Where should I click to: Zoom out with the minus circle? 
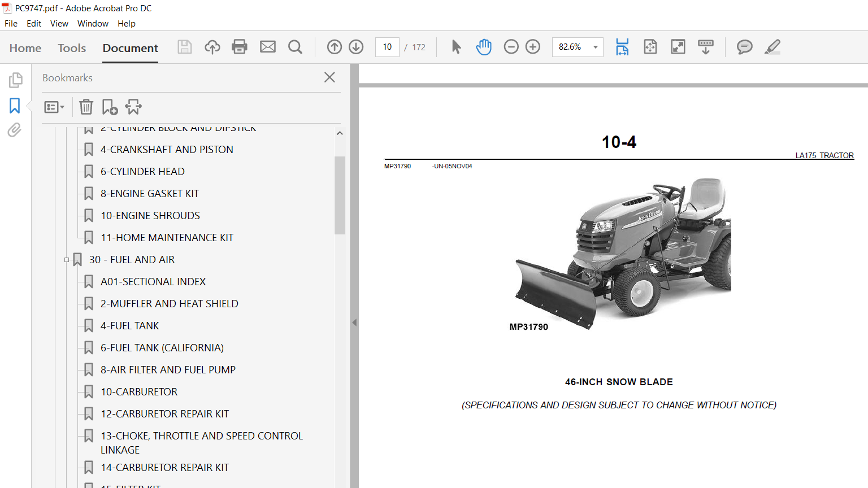click(x=511, y=47)
